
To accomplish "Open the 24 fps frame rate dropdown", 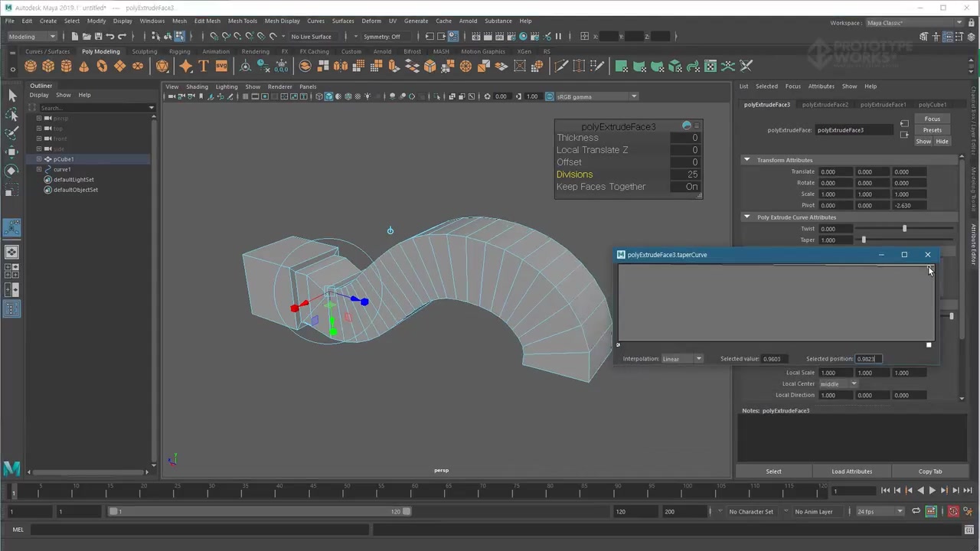I will tap(880, 511).
